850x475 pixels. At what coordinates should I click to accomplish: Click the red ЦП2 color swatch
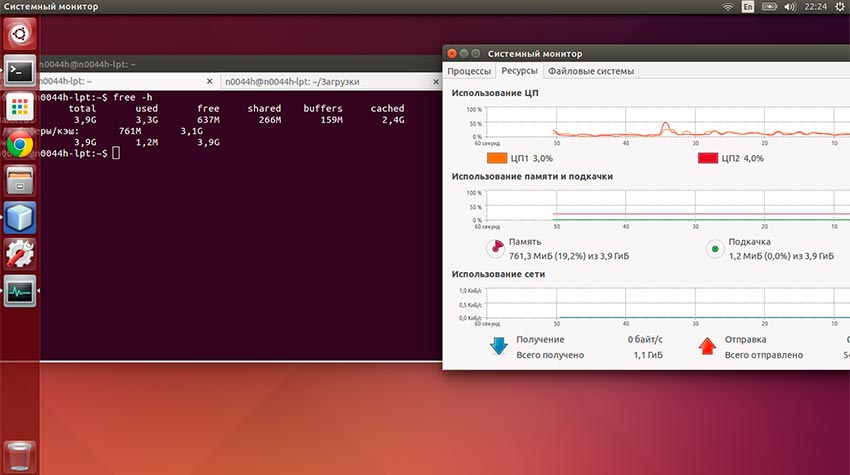(708, 158)
